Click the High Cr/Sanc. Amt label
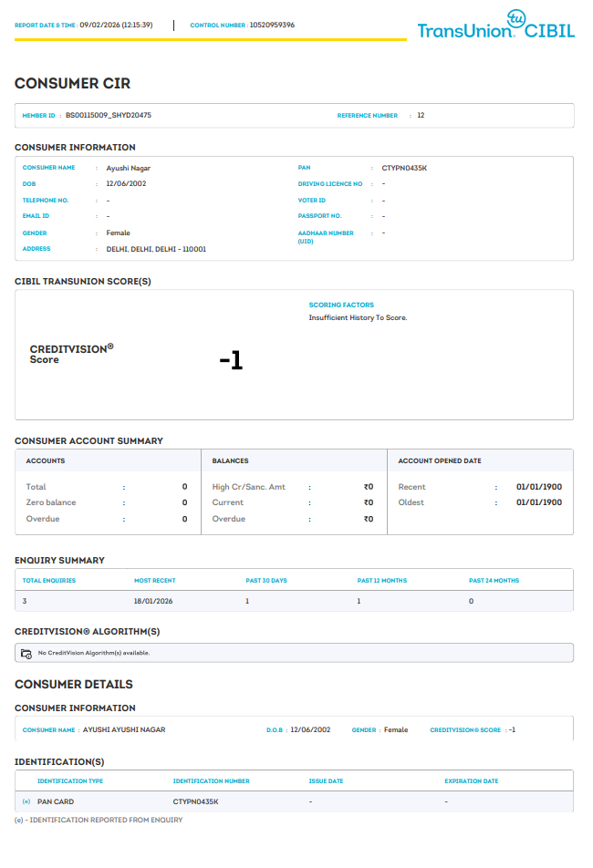The image size is (593, 868). (249, 487)
